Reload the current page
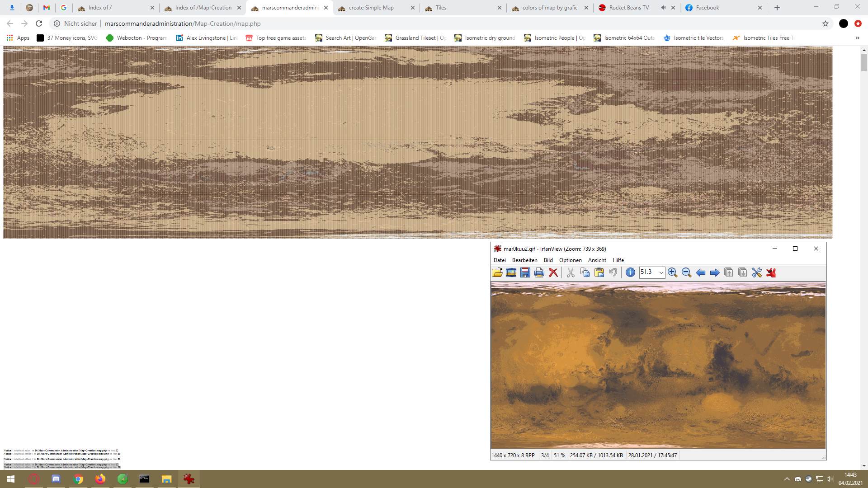This screenshot has height=488, width=868. (x=39, y=23)
